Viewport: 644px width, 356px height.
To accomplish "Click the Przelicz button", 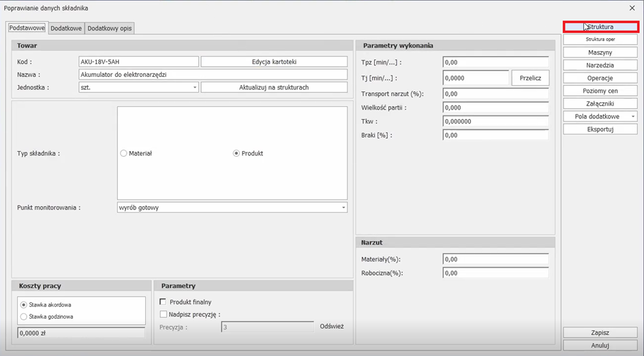I will point(530,78).
